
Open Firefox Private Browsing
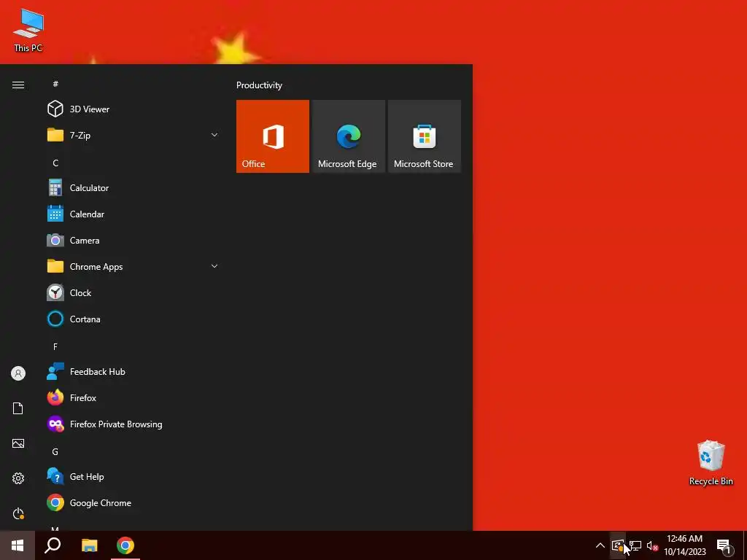(x=133, y=424)
